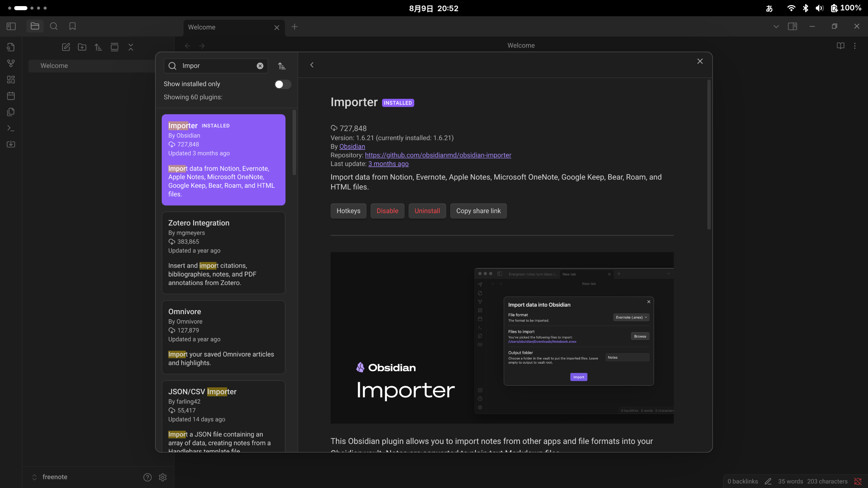Image resolution: width=868 pixels, height=488 pixels.
Task: Navigate back arrow in note header
Action: (x=188, y=46)
